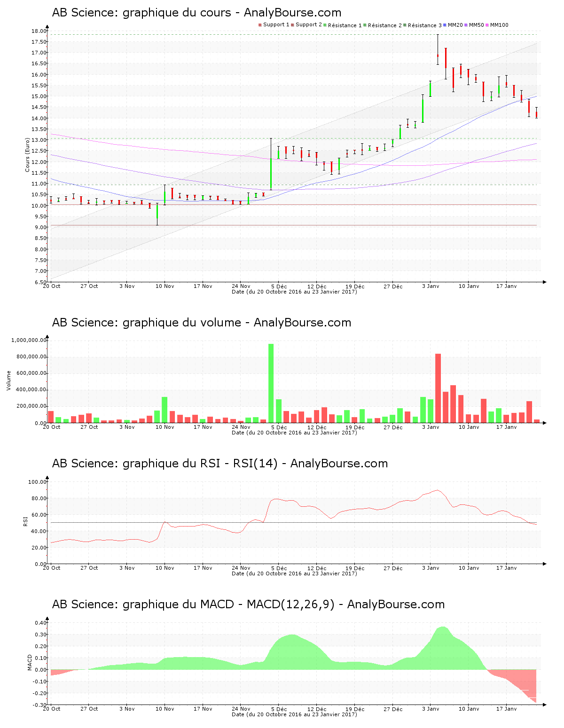Click the purple MM50 legend swatch
The image size is (564, 728).
pyautogui.click(x=466, y=25)
